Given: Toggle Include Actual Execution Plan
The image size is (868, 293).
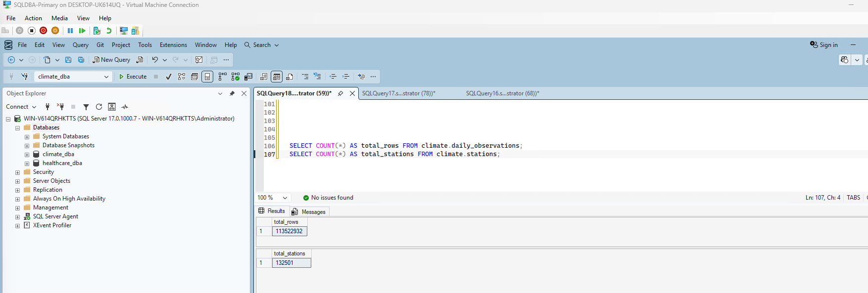Looking at the screenshot, I should point(223,77).
